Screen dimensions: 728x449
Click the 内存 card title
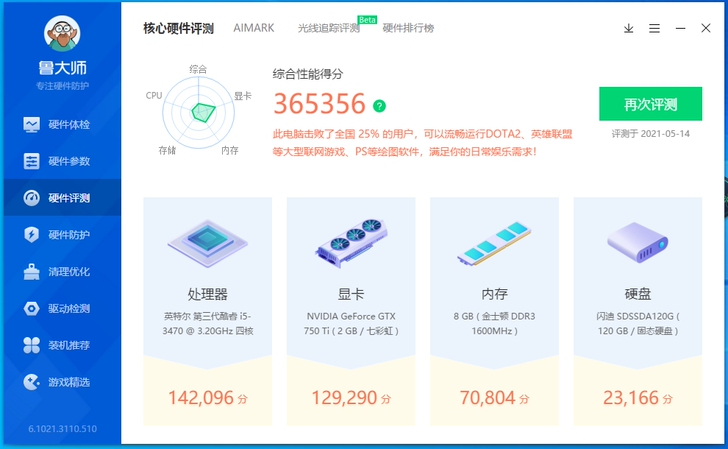(494, 294)
